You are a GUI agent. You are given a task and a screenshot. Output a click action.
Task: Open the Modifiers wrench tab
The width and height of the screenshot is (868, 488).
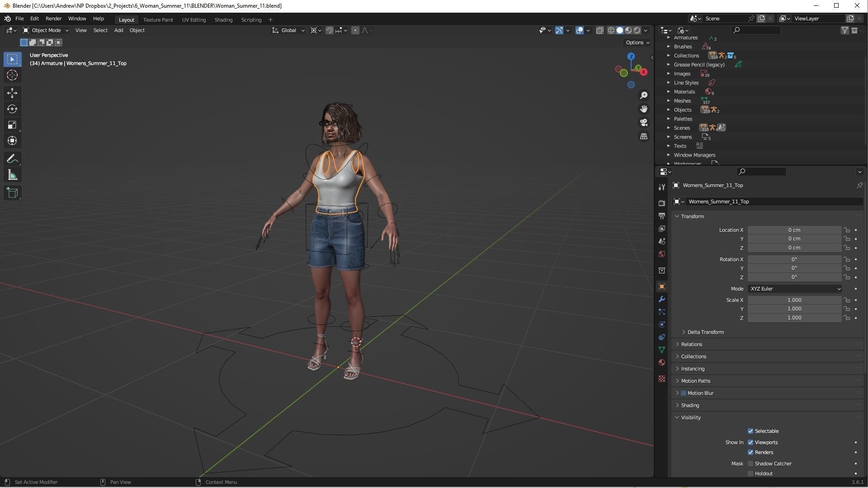pyautogui.click(x=662, y=299)
